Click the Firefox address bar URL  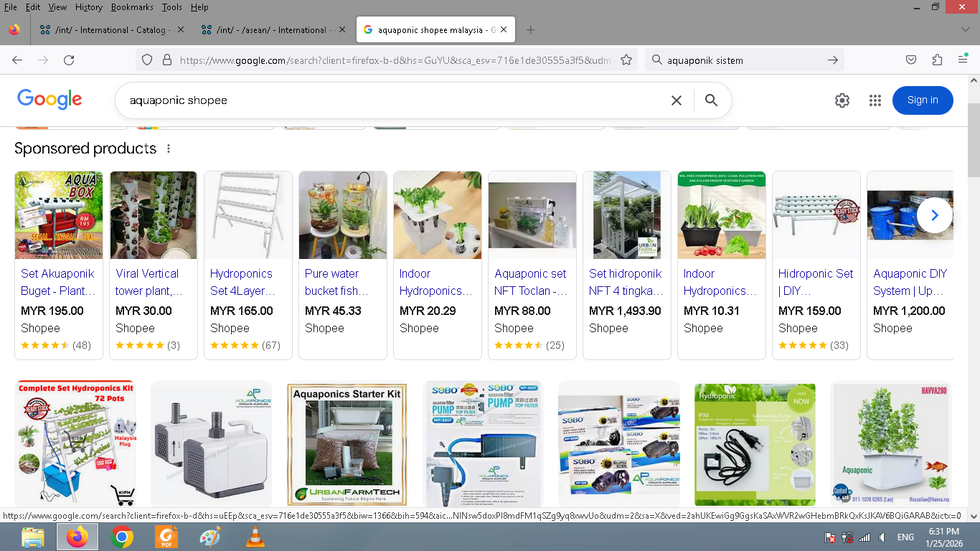click(x=395, y=60)
